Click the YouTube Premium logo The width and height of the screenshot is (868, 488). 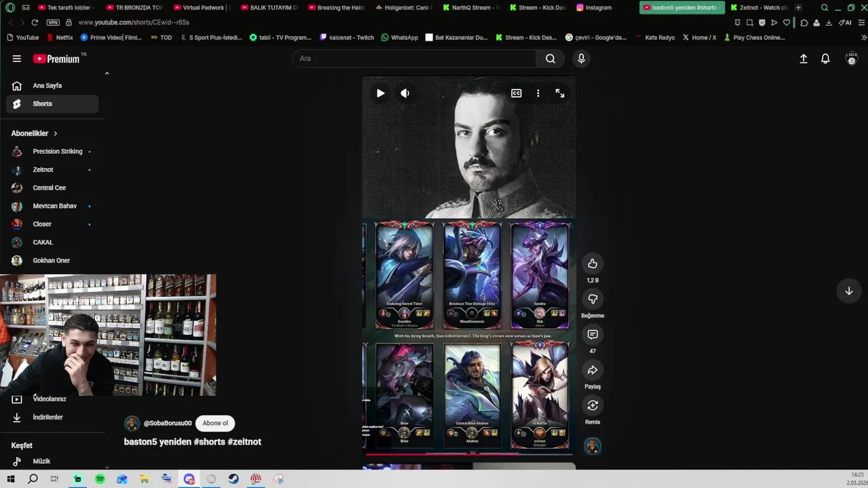pyautogui.click(x=56, y=59)
